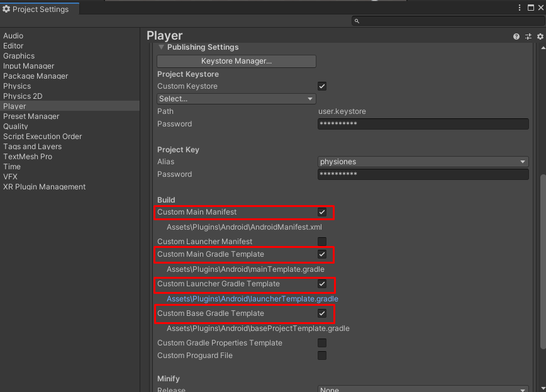
Task: Click the scroll-up arrow of Player panel
Action: tap(543, 48)
